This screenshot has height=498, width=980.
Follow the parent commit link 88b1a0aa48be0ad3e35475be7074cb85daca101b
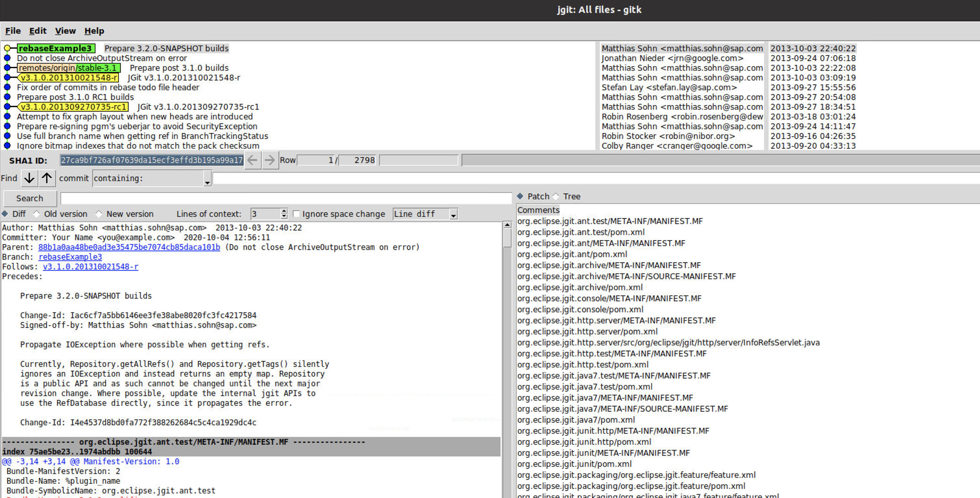pos(129,247)
